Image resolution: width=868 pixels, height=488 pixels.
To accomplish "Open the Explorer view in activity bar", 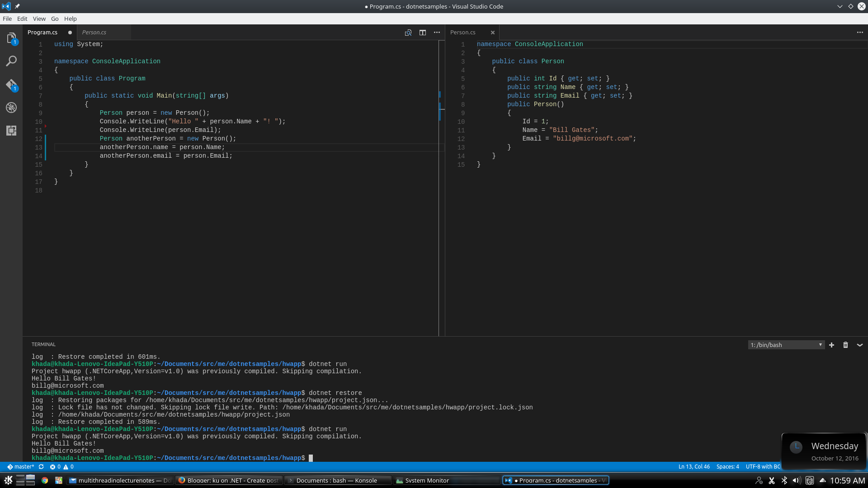I will 11,38.
